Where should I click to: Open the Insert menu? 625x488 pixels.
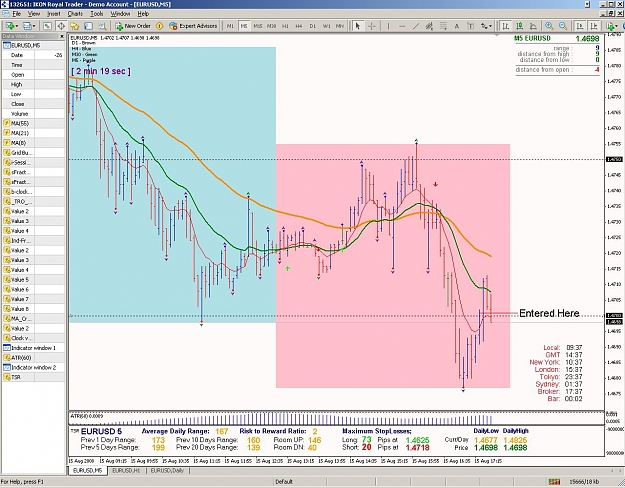coord(54,14)
